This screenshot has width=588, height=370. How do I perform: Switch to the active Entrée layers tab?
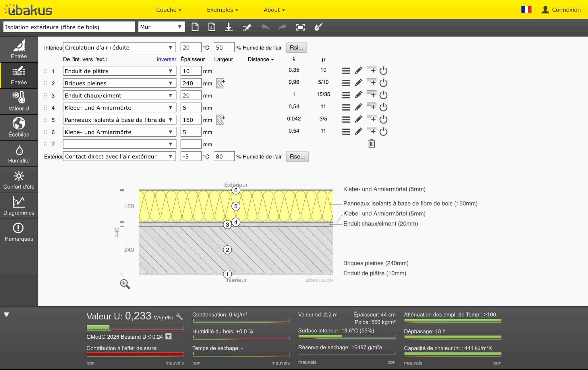pyautogui.click(x=19, y=75)
